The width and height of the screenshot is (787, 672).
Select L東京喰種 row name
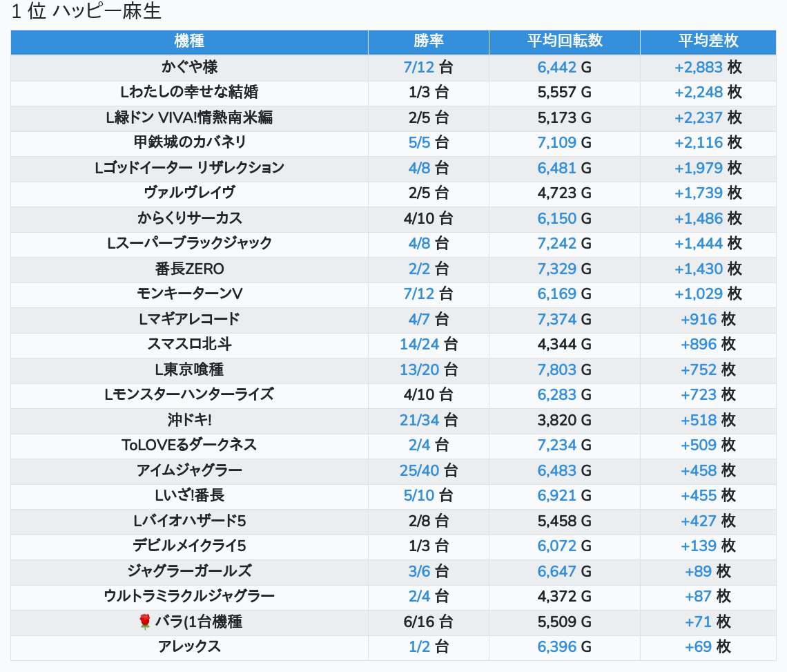[x=190, y=369]
